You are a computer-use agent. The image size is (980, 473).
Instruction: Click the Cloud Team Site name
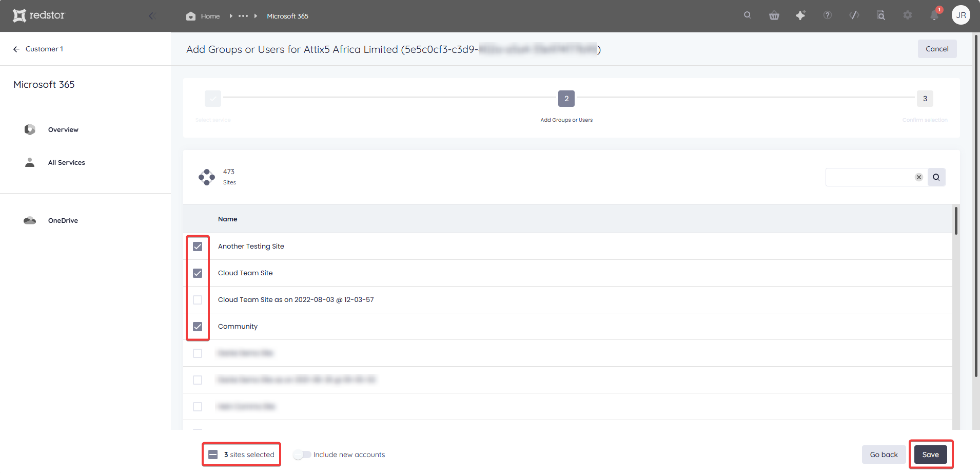point(245,273)
